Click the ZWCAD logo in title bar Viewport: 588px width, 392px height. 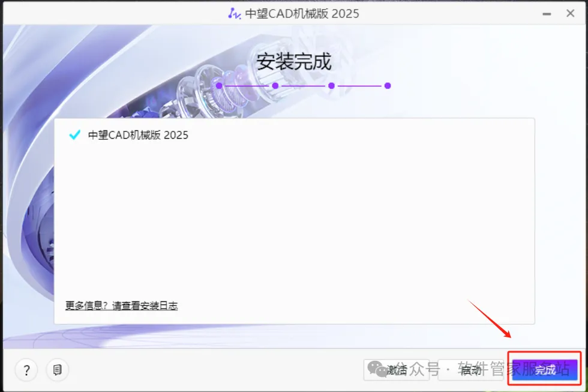tap(235, 13)
